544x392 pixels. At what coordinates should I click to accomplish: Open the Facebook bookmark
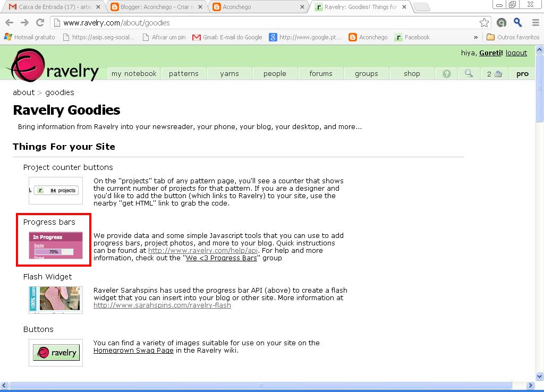tap(412, 37)
